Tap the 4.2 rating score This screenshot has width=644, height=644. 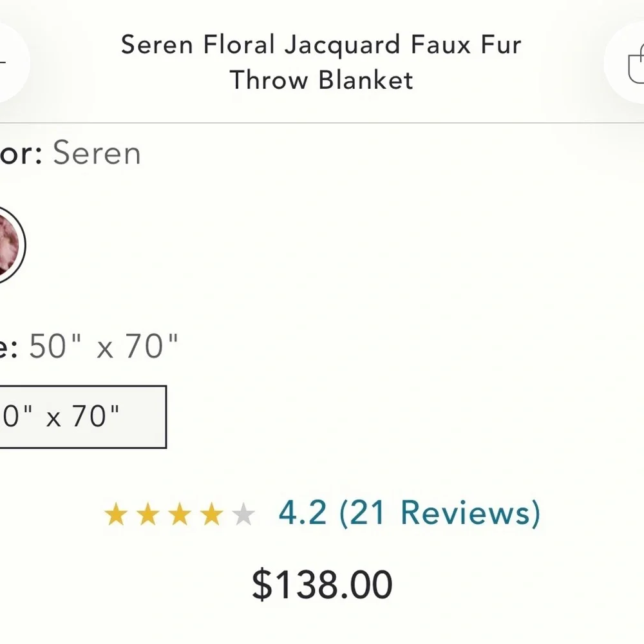[x=301, y=512]
